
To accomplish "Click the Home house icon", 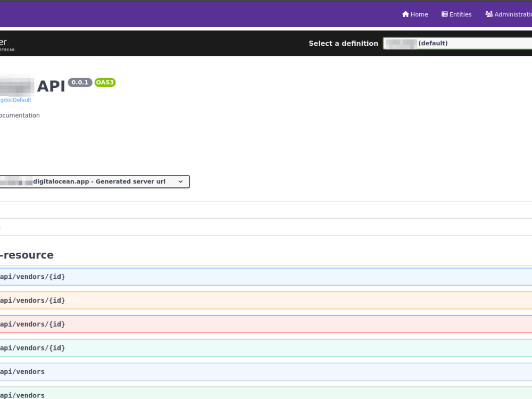I will 405,14.
